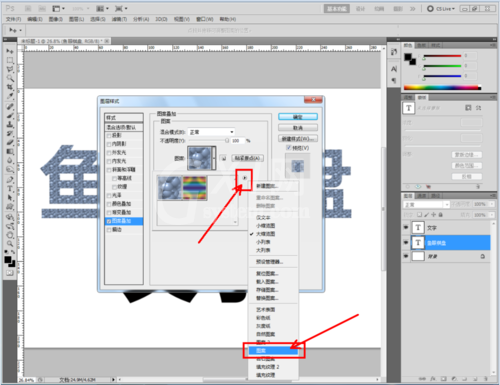Select the Lasso tool

(10, 69)
